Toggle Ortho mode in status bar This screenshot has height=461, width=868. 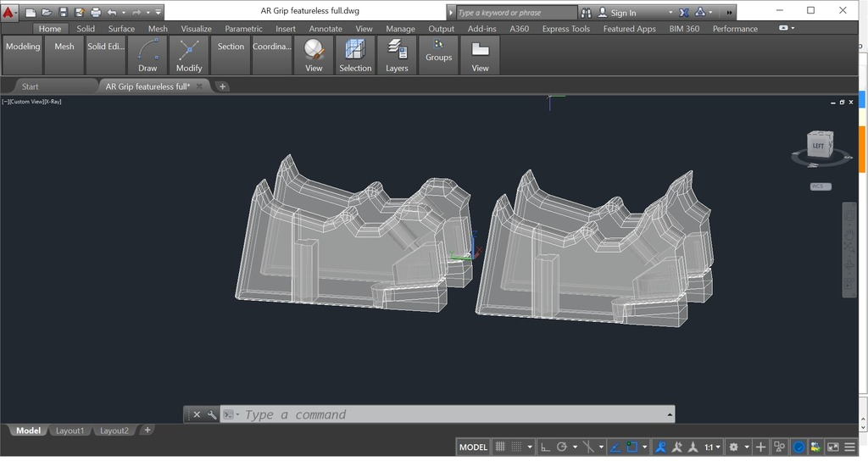545,447
